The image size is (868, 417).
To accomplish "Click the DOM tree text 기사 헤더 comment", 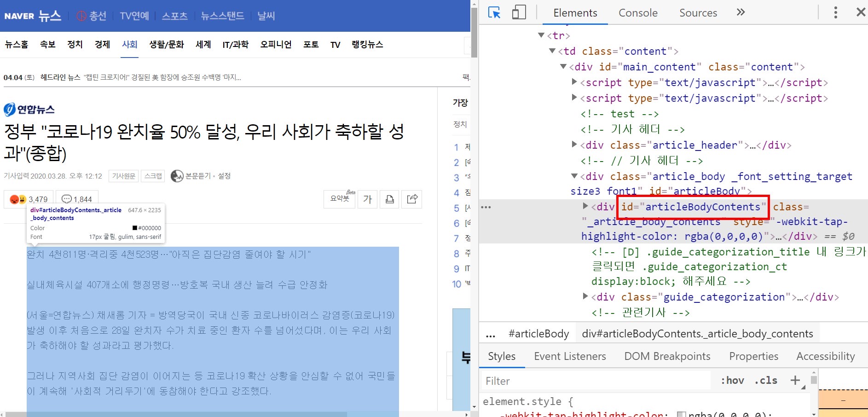I will click(632, 129).
